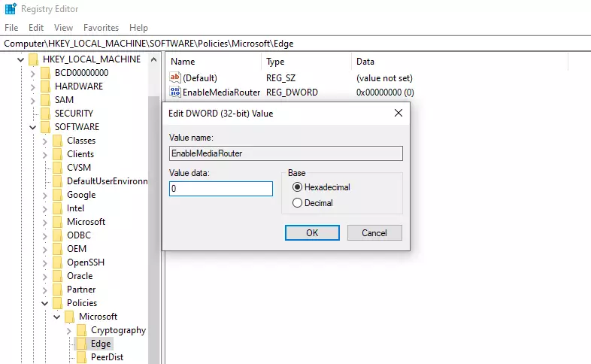
Task: Click the HKEY_LOCAL_MACHINE folder icon
Action: click(x=34, y=59)
